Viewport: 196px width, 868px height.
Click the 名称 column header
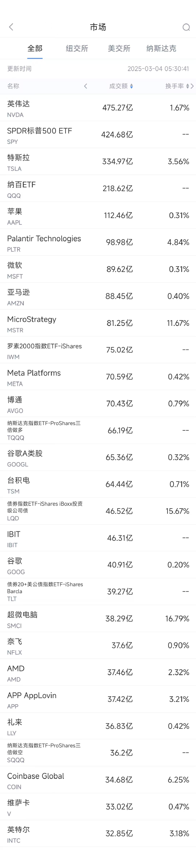click(13, 86)
